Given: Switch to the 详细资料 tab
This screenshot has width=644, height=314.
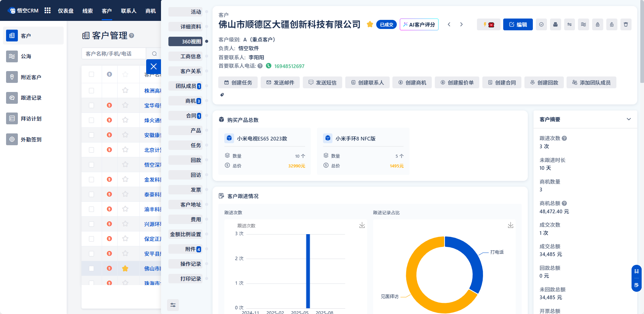Looking at the screenshot, I should click(x=185, y=27).
